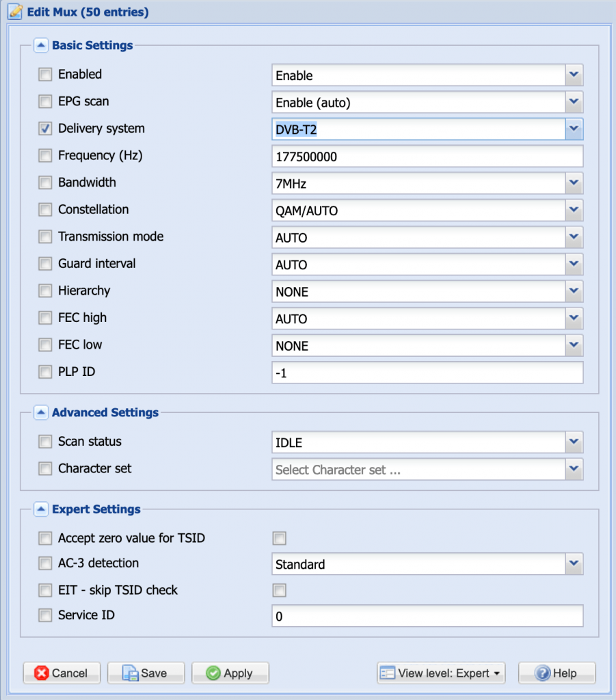
Task: Click the Cancel button
Action: pyautogui.click(x=62, y=673)
